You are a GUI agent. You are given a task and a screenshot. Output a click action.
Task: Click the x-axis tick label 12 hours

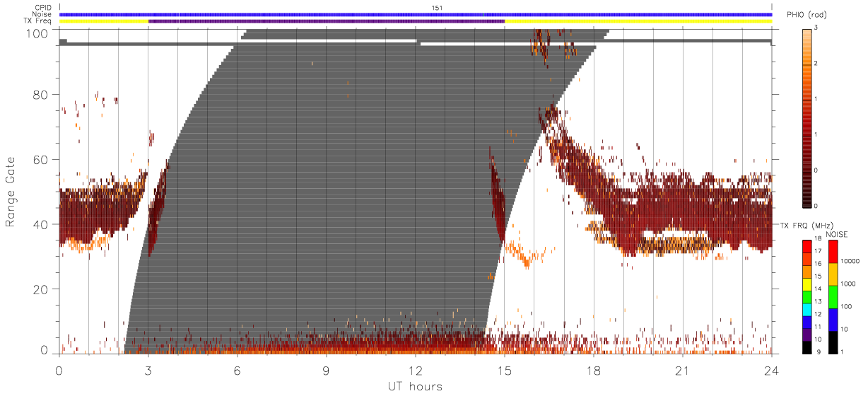click(416, 370)
